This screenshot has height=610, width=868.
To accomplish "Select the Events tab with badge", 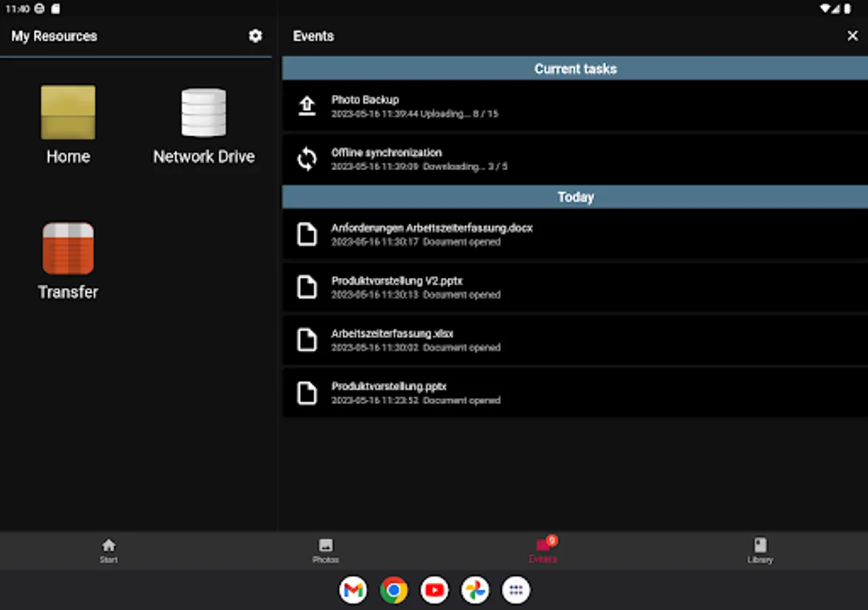I will 543,550.
